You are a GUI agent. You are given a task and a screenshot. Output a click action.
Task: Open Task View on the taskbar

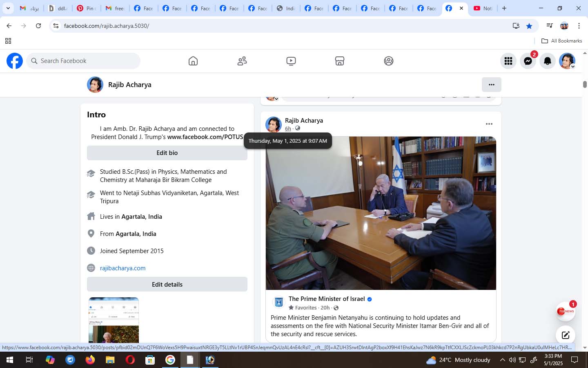click(x=29, y=360)
